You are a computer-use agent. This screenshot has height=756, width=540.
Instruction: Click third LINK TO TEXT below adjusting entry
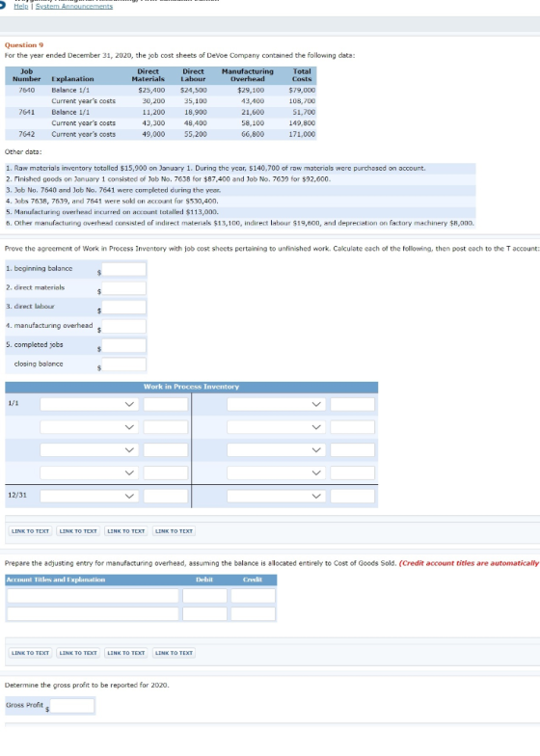(x=125, y=653)
